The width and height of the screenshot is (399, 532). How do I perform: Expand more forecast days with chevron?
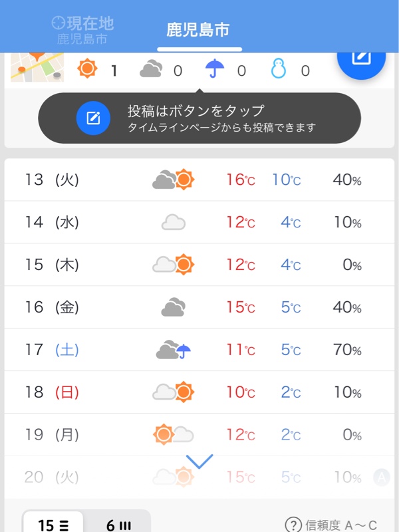pyautogui.click(x=199, y=462)
